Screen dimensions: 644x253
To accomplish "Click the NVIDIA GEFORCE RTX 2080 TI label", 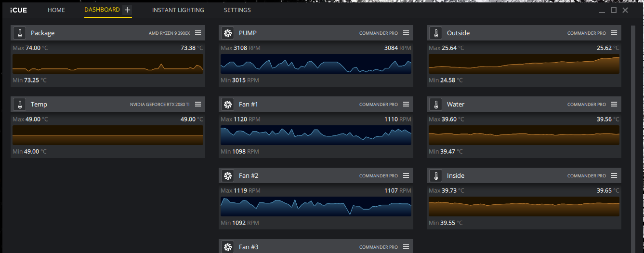I will pos(160,105).
